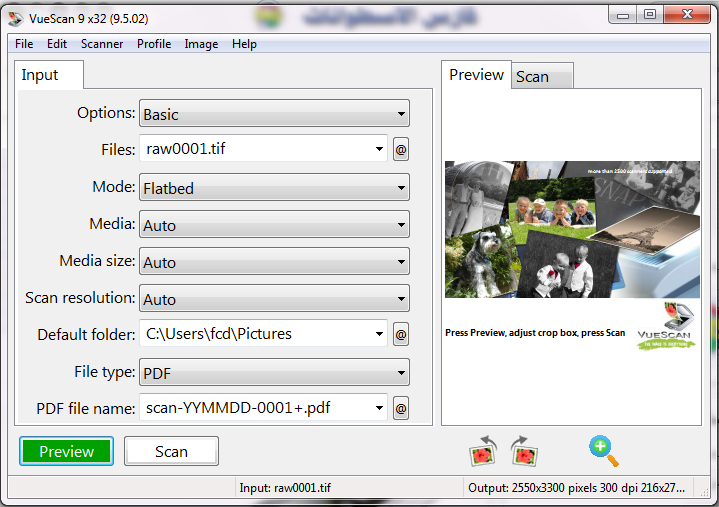
Task: Click the Scan button at bottom
Action: (x=171, y=451)
